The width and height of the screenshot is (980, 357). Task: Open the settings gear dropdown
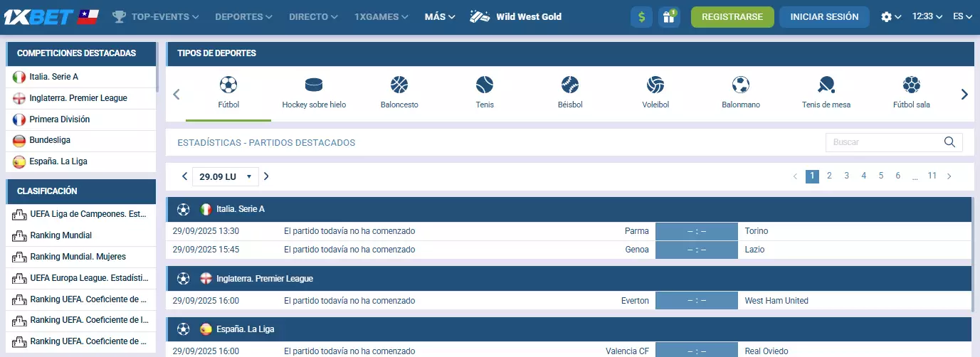891,17
